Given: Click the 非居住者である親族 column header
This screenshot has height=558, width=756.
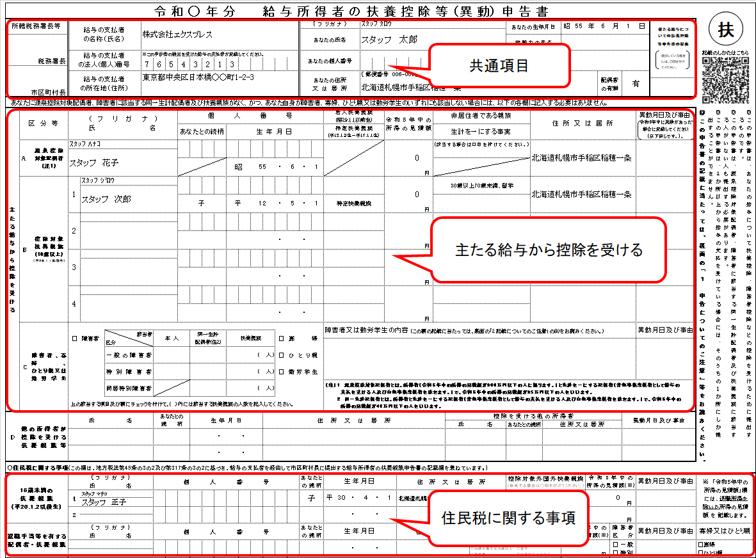Looking at the screenshot, I should pyautogui.click(x=481, y=116).
